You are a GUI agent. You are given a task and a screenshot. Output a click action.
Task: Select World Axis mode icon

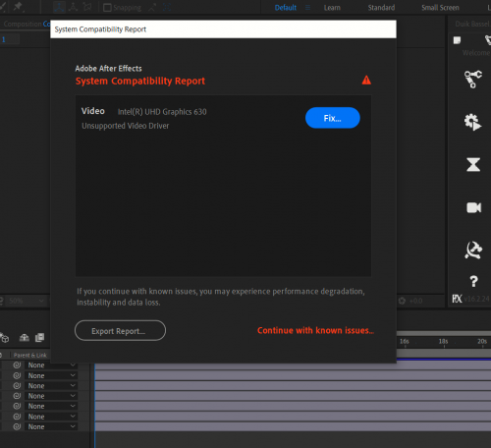point(73,7)
